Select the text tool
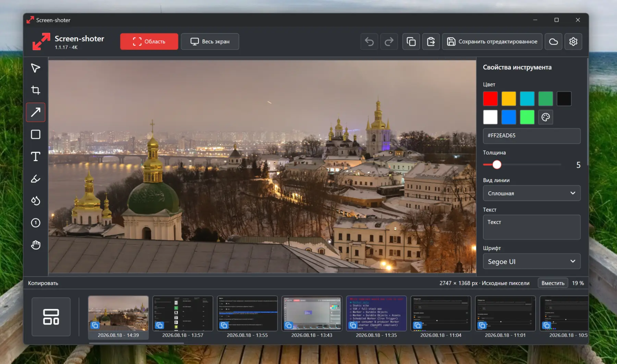617x364 pixels. pyautogui.click(x=36, y=156)
